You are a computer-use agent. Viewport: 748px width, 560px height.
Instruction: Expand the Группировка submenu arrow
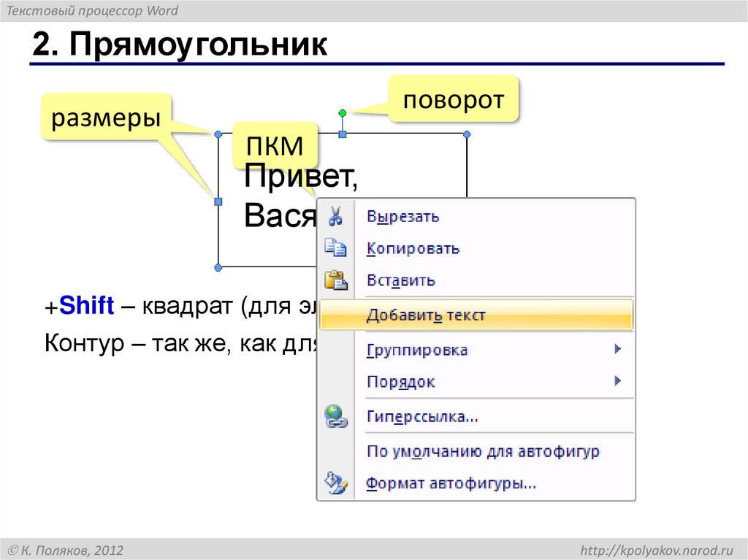[x=616, y=349]
